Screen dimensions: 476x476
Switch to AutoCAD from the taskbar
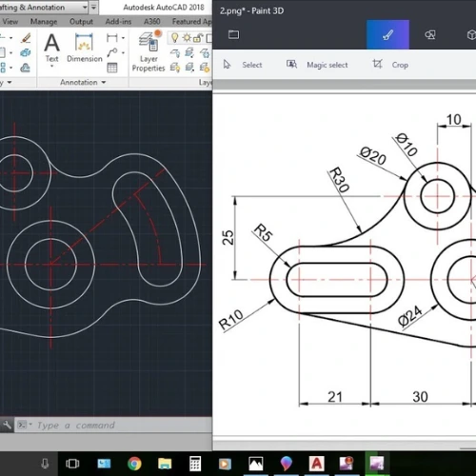point(316,464)
